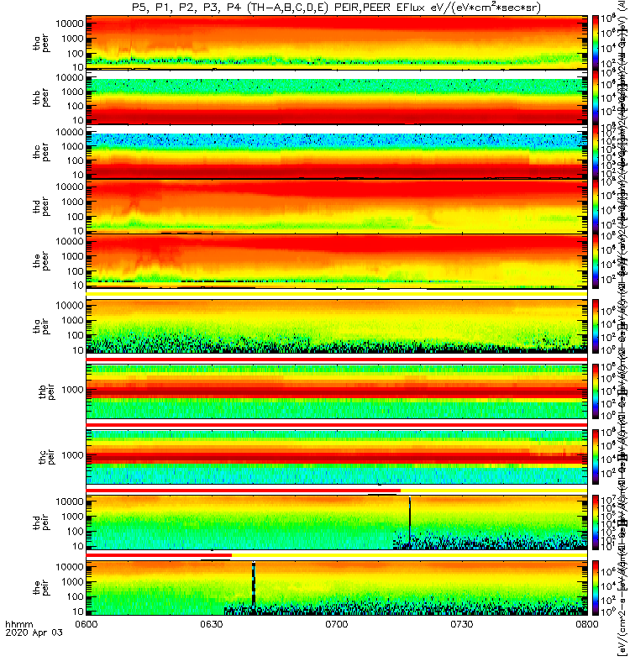Screen dimensions: 630x672
Task: Select the "tha peer" panel label
Action: (x=41, y=44)
